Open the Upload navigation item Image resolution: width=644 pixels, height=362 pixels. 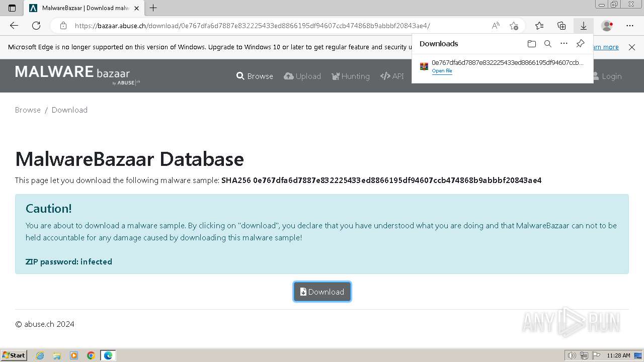[x=302, y=76]
